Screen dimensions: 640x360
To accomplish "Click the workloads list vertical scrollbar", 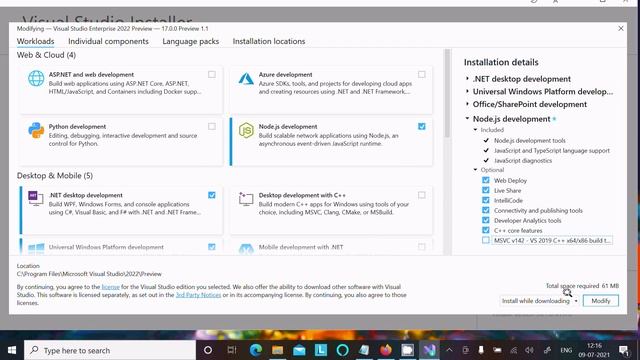I will [447, 93].
